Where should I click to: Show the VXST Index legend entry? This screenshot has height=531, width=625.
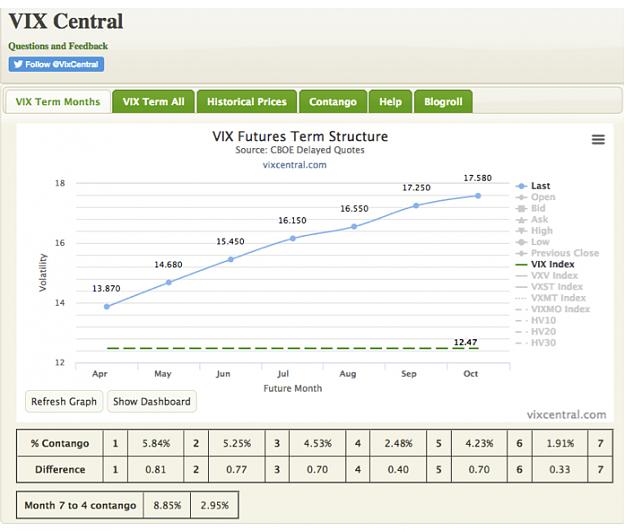point(549,286)
